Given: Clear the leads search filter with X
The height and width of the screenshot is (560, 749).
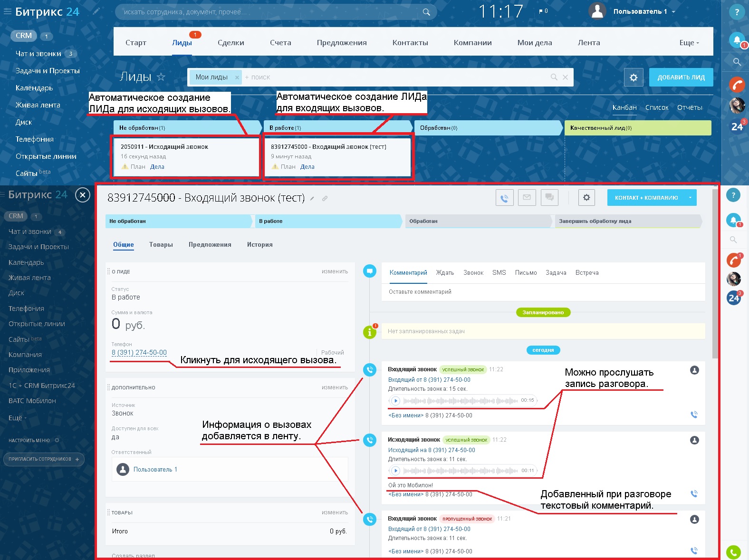Looking at the screenshot, I should pos(565,77).
